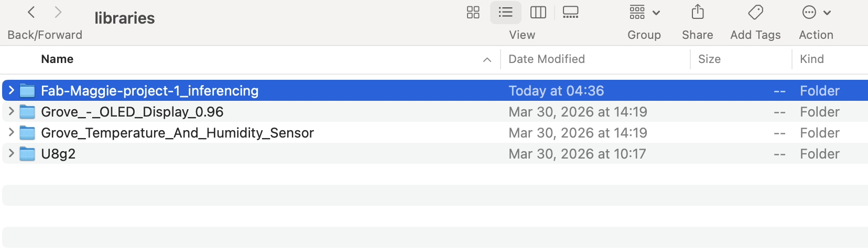Expand the Fab-Maggie-project-1_inferencing folder
The image size is (868, 252).
[x=11, y=90]
